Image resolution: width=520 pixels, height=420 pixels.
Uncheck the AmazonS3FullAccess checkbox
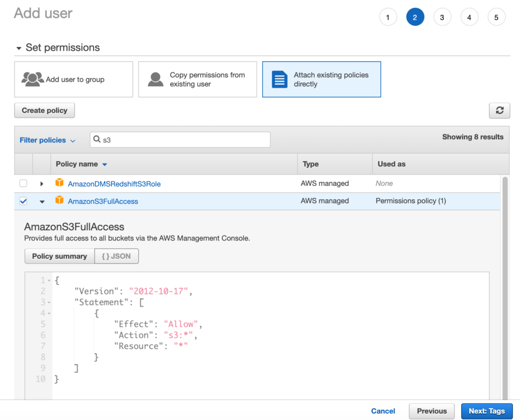(23, 201)
